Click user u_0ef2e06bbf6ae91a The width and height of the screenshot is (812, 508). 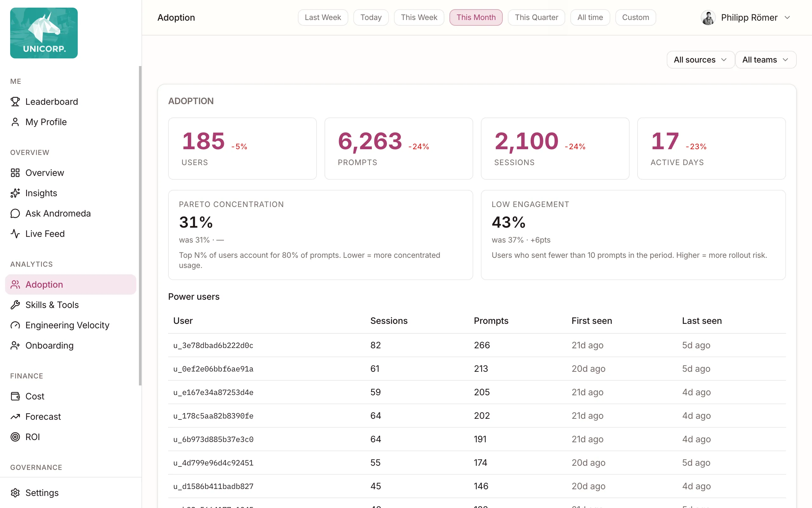tap(213, 369)
